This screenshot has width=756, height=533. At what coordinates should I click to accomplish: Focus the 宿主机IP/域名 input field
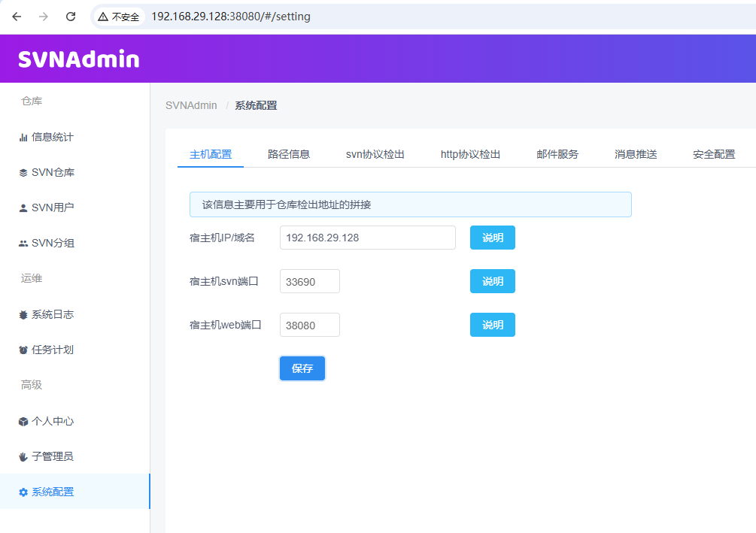click(367, 238)
